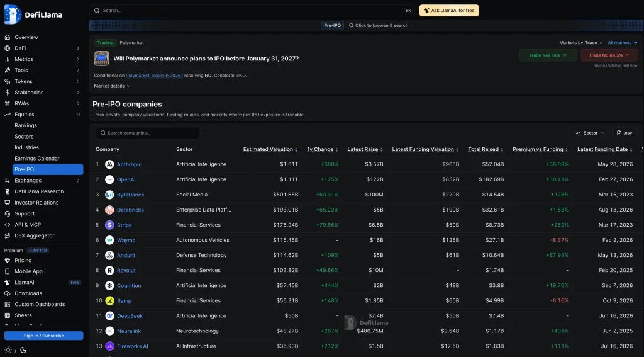This screenshot has height=357, width=644.
Task: Click Ask LlamaAI for free button
Action: point(449,10)
